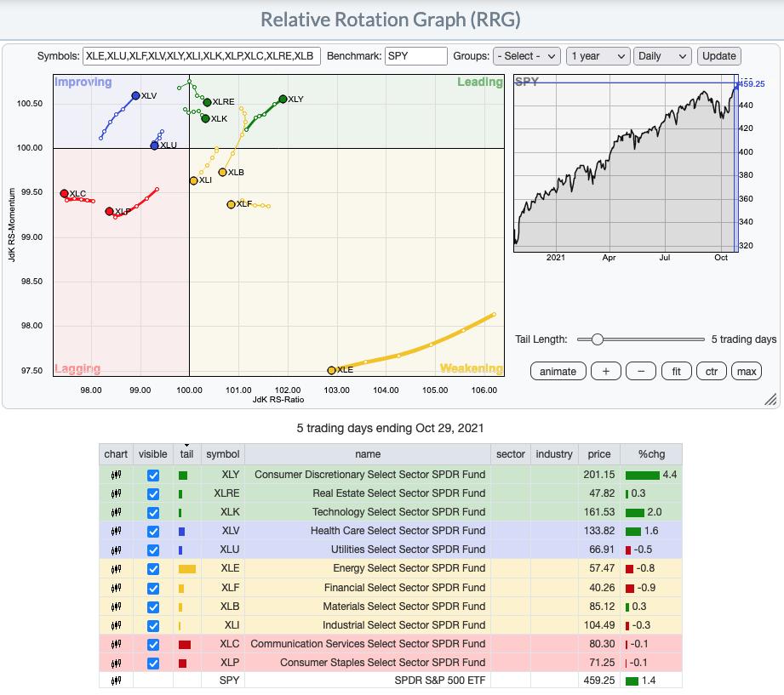
Task: Open the XLC row chart icon
Action: pos(116,644)
